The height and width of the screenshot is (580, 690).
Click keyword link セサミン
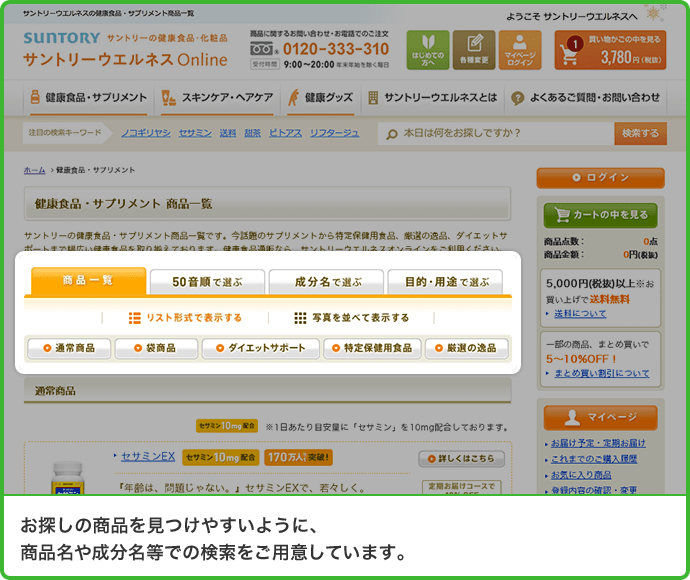click(x=195, y=133)
